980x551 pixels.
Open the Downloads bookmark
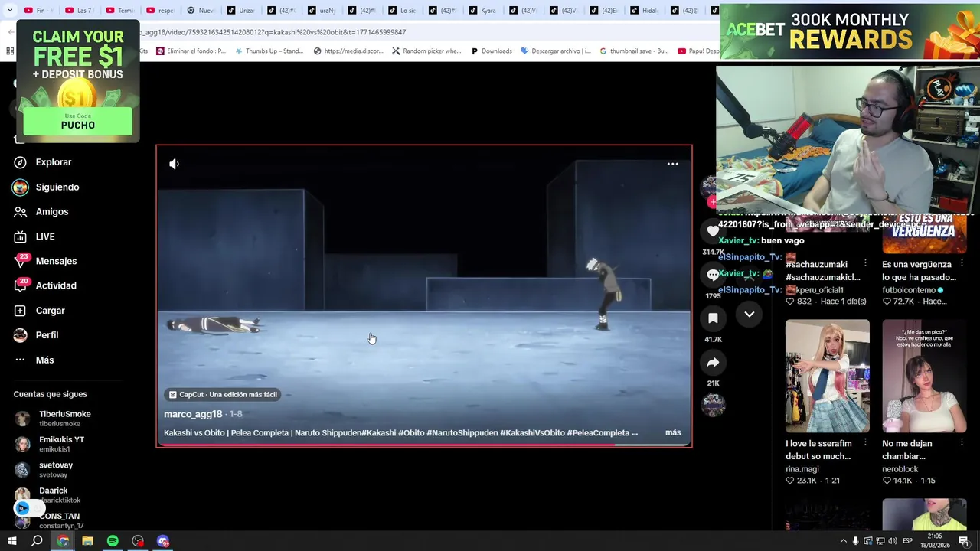point(492,51)
